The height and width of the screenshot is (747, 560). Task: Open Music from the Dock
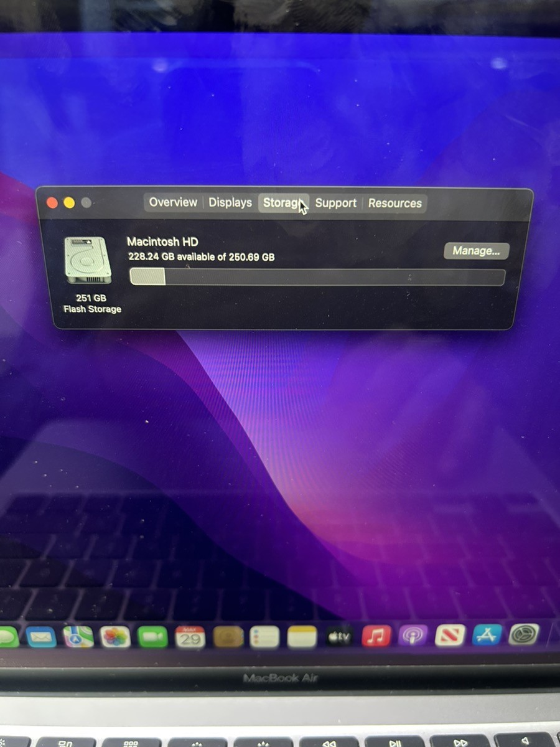(x=376, y=636)
